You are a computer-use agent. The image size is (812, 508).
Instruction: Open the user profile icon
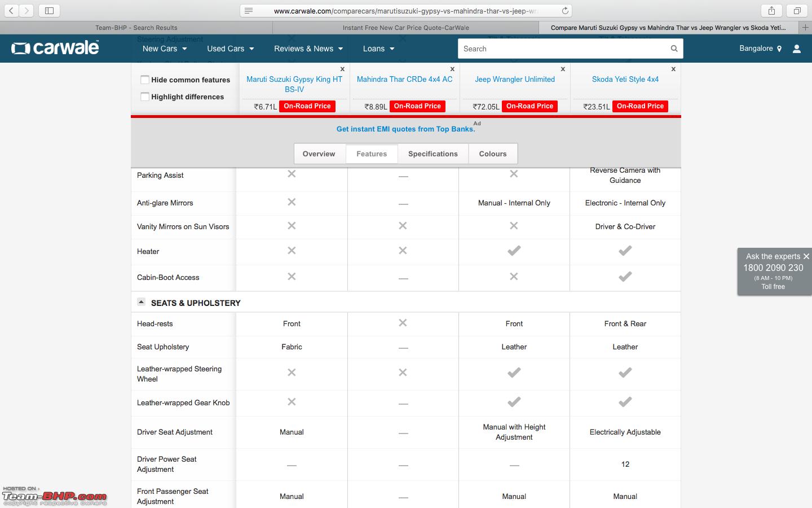coord(797,49)
